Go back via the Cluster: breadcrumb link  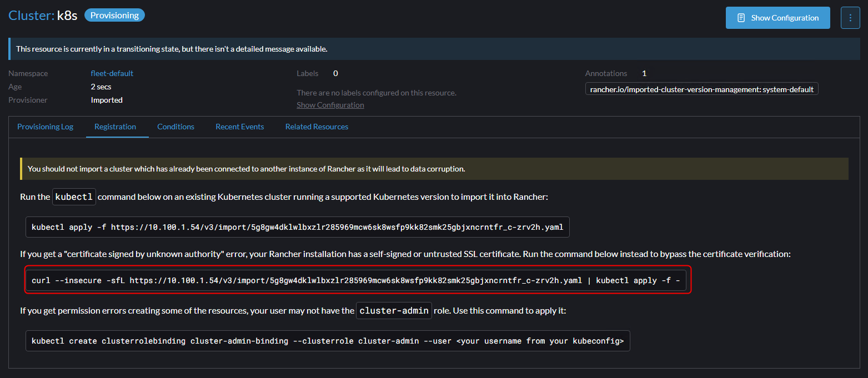click(x=31, y=16)
